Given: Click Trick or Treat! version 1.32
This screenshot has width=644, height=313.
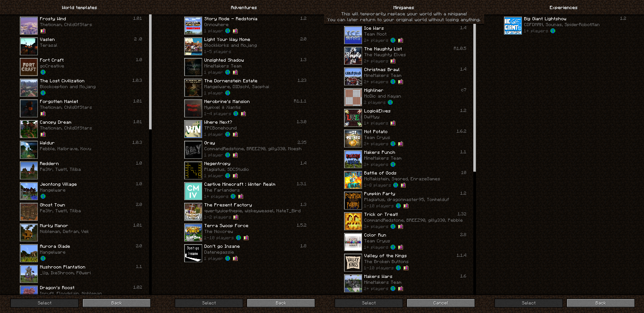Looking at the screenshot, I should click(x=462, y=215).
